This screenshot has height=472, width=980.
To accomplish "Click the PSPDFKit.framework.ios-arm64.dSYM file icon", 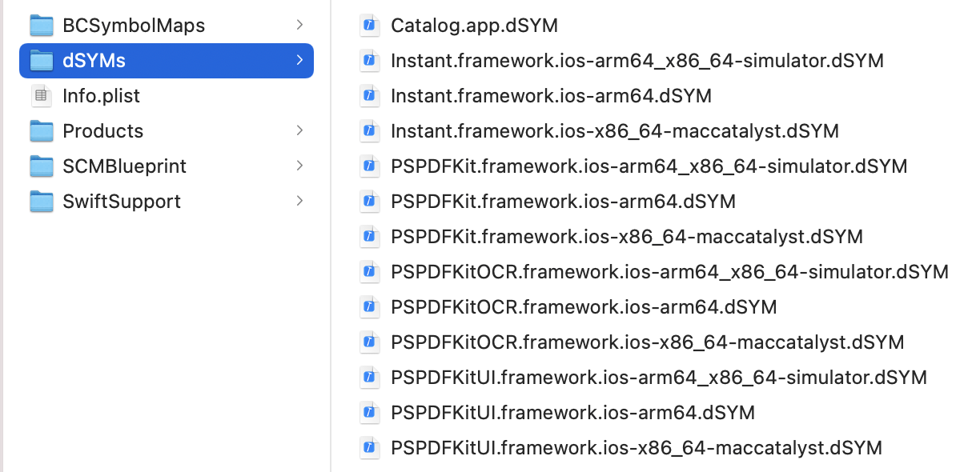I will pos(369,201).
